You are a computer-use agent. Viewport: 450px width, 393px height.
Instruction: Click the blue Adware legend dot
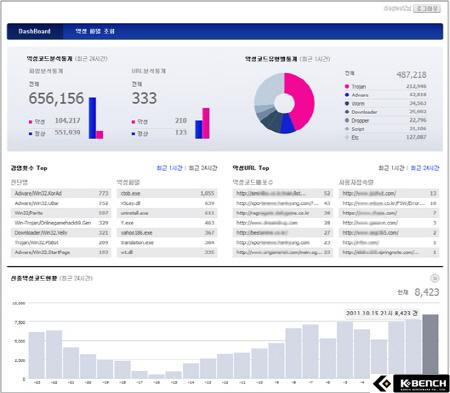(x=347, y=95)
